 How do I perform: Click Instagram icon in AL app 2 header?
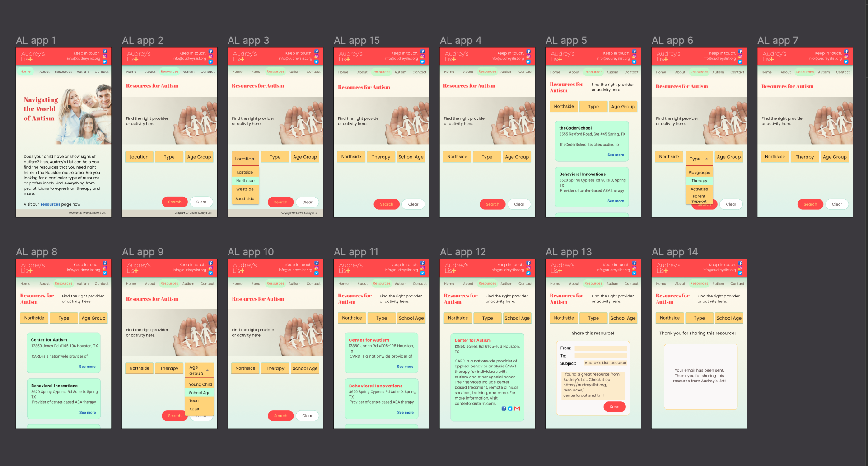pos(210,57)
